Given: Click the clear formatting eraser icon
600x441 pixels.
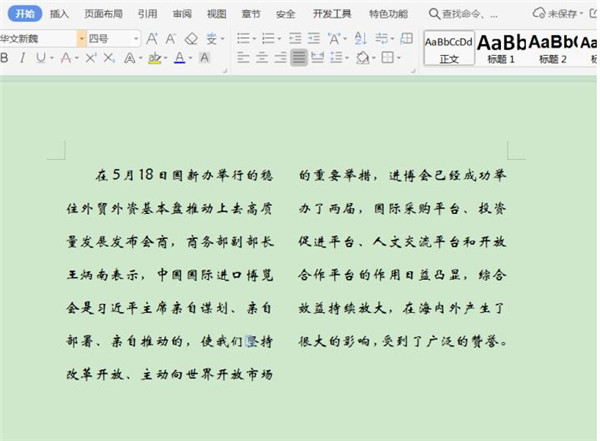Looking at the screenshot, I should (191, 39).
